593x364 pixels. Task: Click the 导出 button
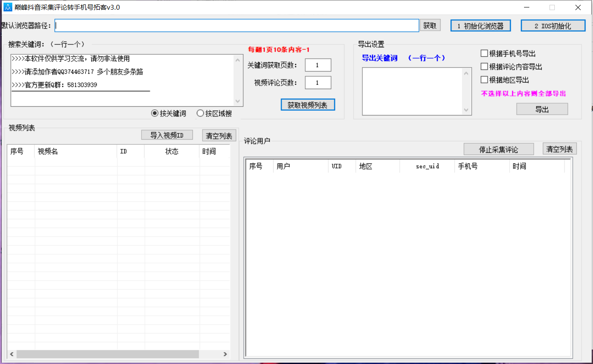542,109
